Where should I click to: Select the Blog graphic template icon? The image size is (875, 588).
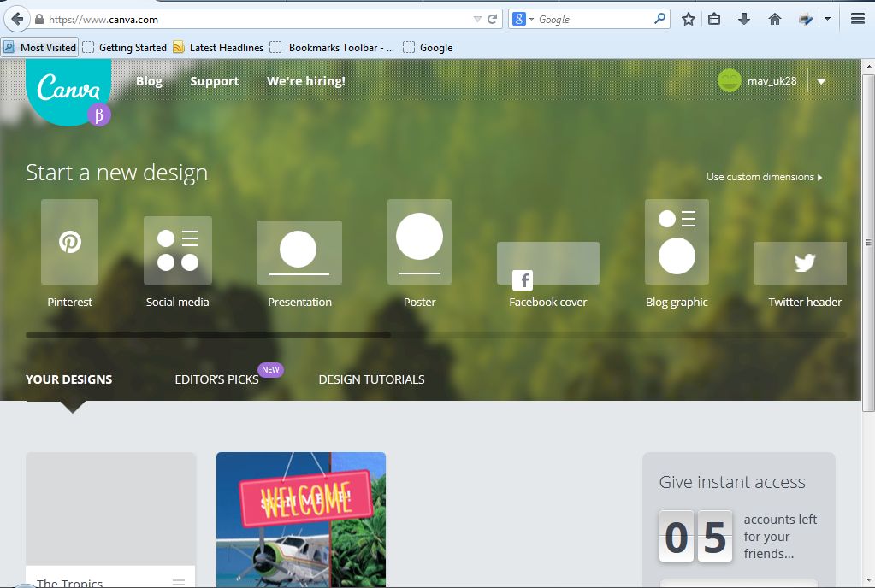pyautogui.click(x=677, y=242)
